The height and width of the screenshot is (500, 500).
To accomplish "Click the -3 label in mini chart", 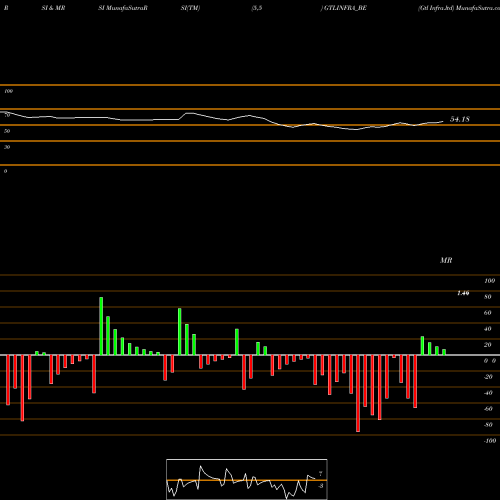I will (x=320, y=486).
